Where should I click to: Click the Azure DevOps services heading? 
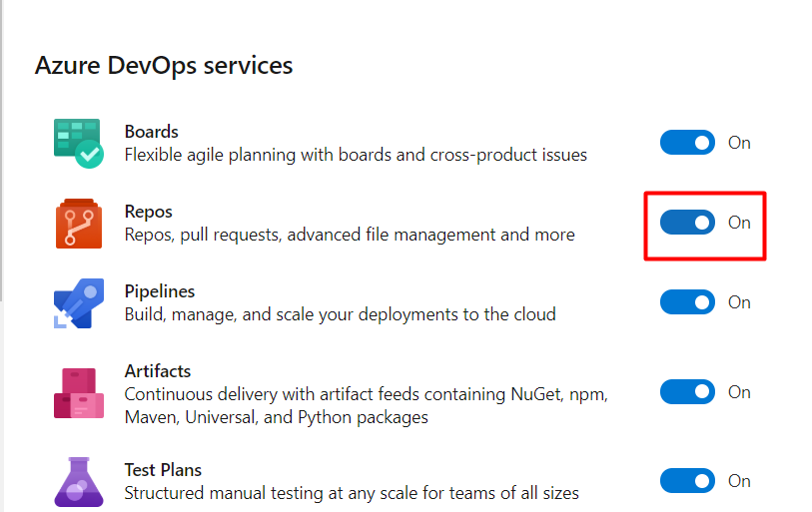164,66
